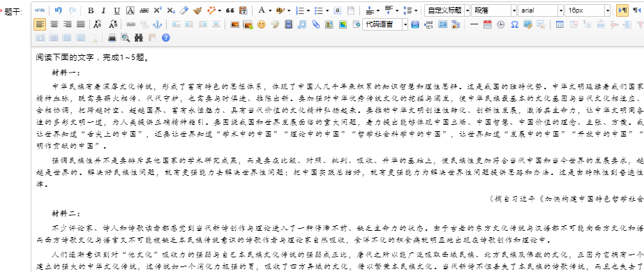Align text left
Image resolution: width=644 pixels, height=272 pixels.
40,24
